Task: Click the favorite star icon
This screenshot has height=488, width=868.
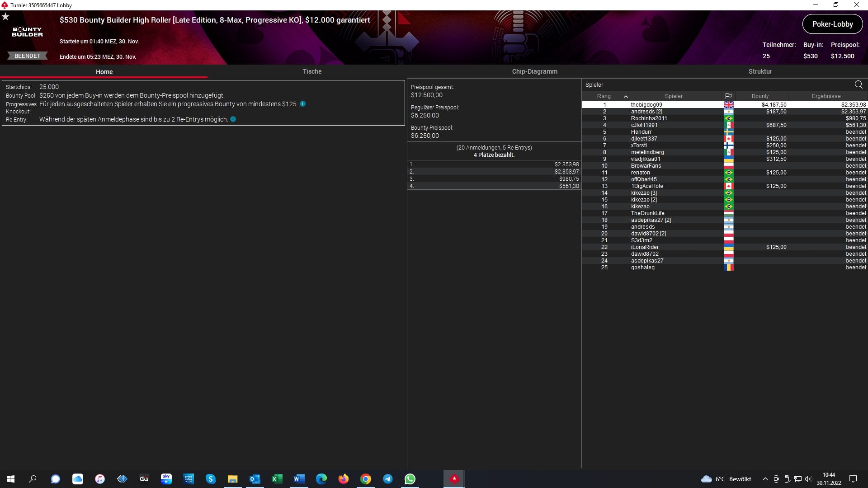Action: tap(5, 17)
